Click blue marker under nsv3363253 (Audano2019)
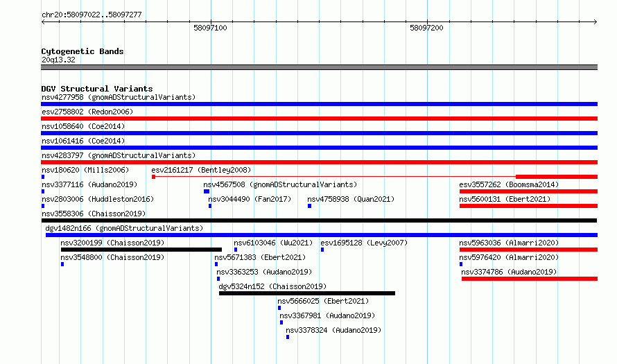 click(218, 279)
